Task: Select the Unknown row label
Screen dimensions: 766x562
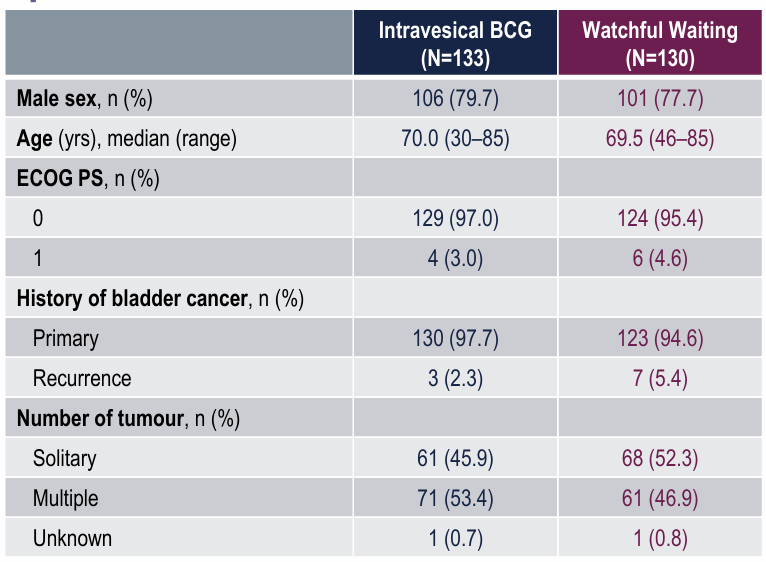Action: coord(72,538)
